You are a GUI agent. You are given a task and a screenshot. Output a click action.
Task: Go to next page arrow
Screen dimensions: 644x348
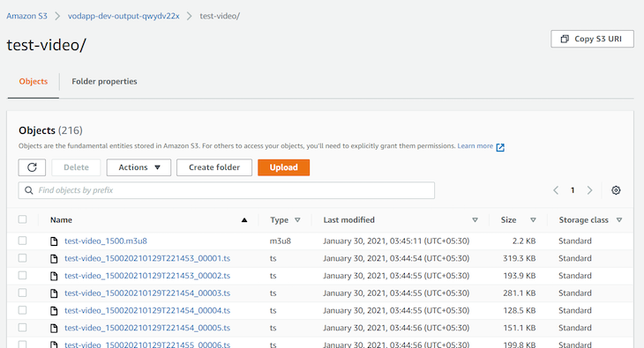pos(590,190)
